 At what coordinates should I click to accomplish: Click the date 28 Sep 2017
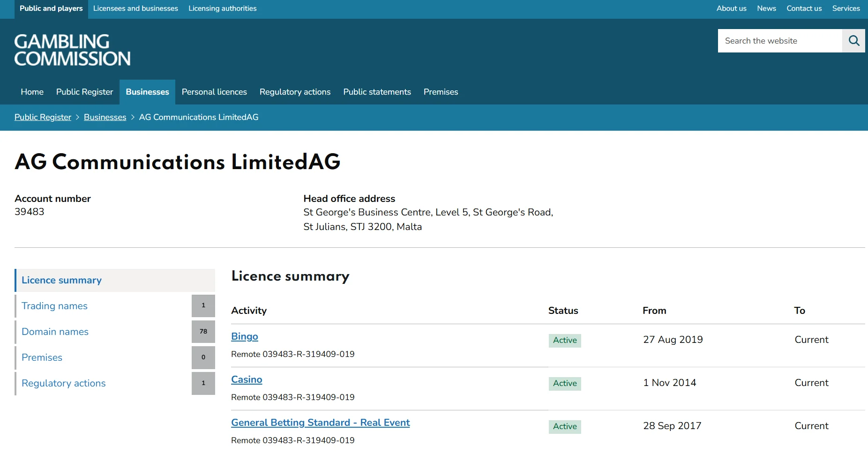[672, 426]
